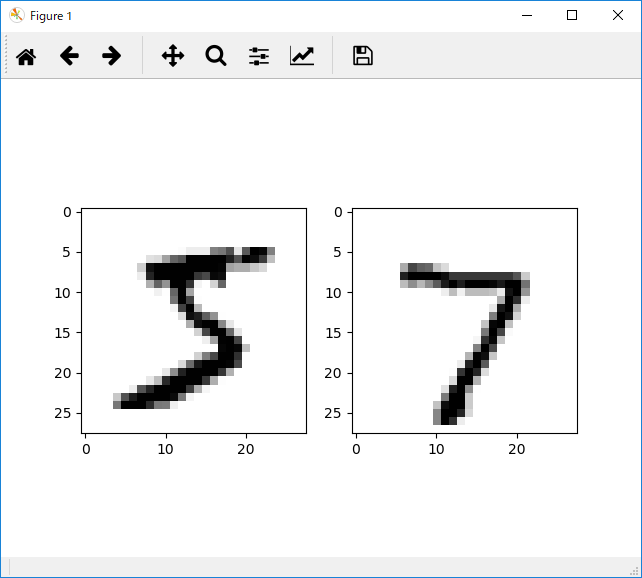Image resolution: width=642 pixels, height=578 pixels.
Task: Save the figure with the floppy disk icon
Action: tap(363, 56)
